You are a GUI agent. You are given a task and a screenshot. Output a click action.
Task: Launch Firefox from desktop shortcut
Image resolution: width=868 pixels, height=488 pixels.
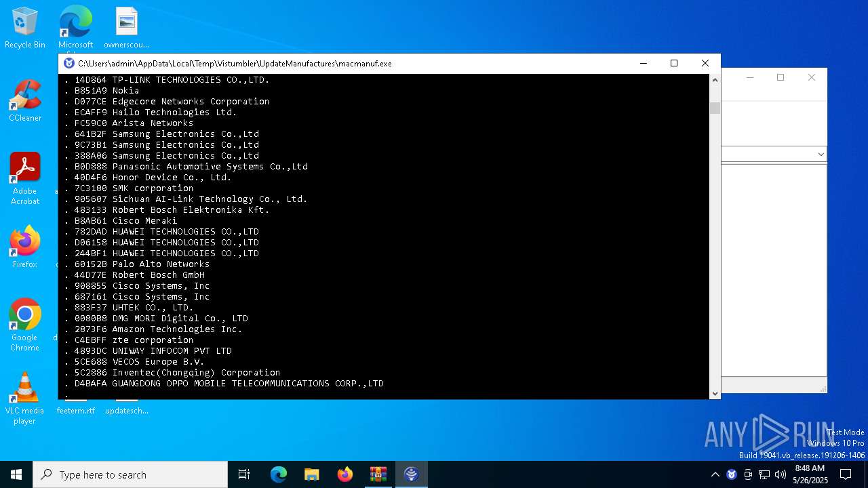click(x=25, y=248)
